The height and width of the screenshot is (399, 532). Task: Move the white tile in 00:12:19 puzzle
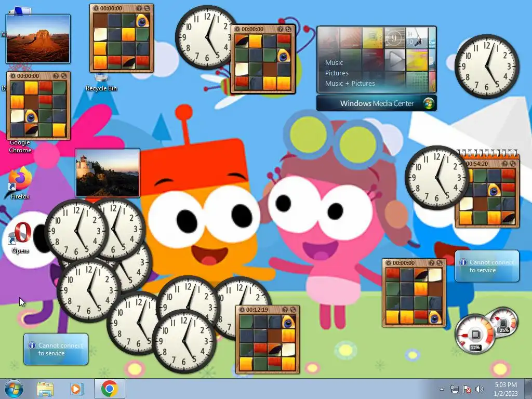288,350
